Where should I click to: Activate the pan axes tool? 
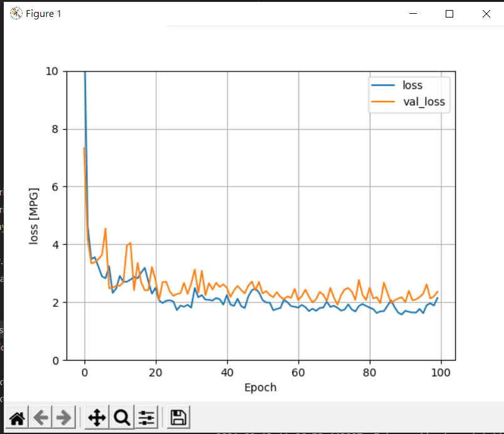(x=97, y=417)
